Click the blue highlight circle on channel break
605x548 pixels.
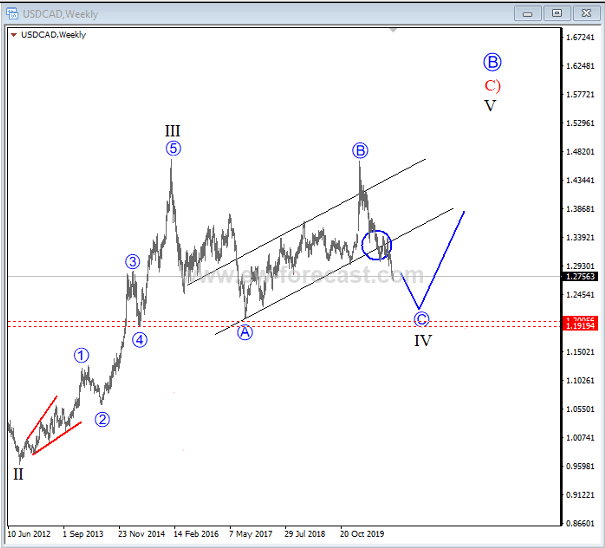tap(377, 245)
